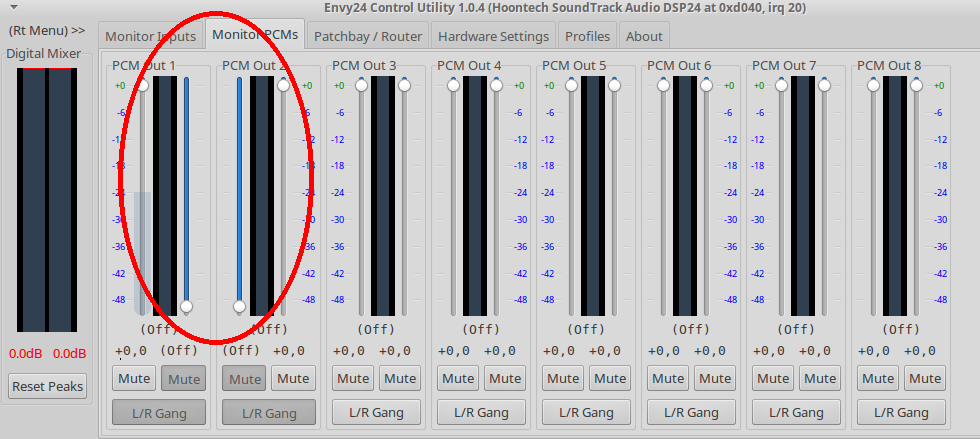The width and height of the screenshot is (980, 439).
Task: Click PCM Out 5 right volume slider handle
Action: [x=614, y=85]
